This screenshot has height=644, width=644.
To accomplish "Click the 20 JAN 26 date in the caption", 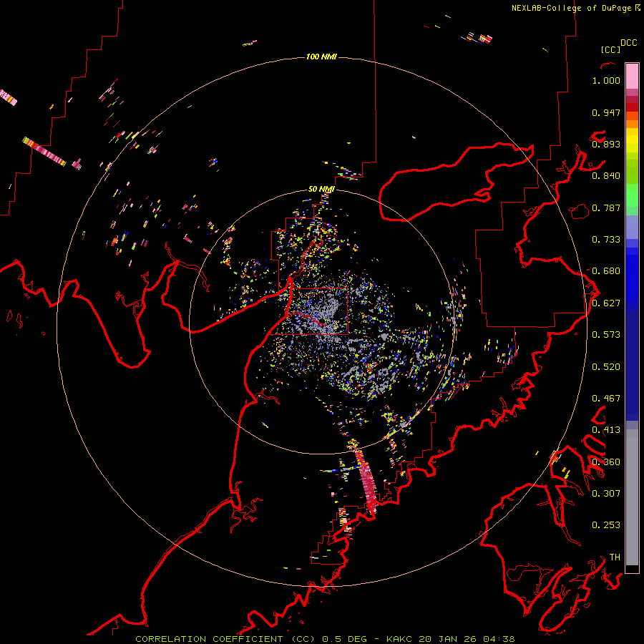I will click(447, 639).
